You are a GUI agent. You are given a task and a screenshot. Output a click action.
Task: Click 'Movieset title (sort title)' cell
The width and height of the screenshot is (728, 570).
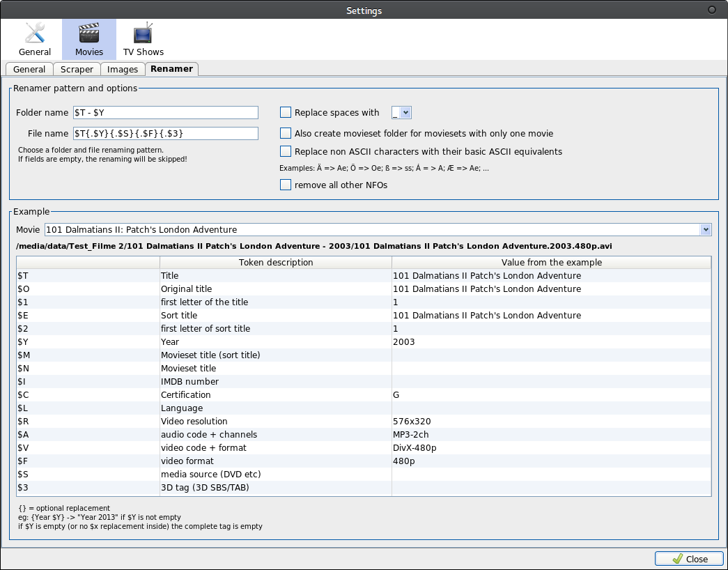pyautogui.click(x=276, y=355)
